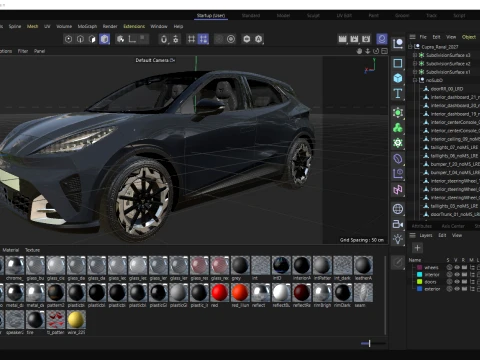Click the Text spline icon
The image size is (480, 360).
click(398, 94)
